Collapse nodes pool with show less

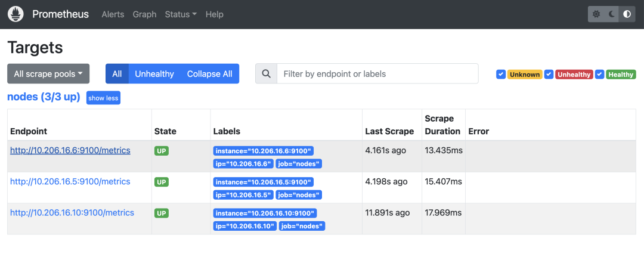point(103,98)
